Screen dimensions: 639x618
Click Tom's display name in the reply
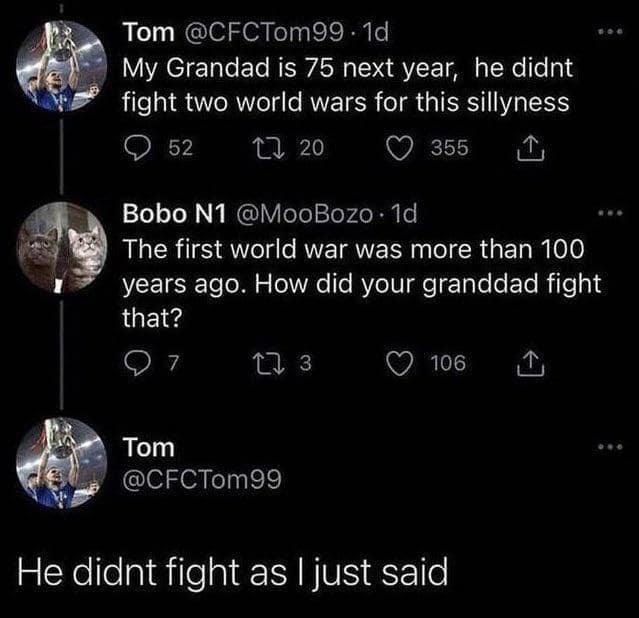point(146,446)
